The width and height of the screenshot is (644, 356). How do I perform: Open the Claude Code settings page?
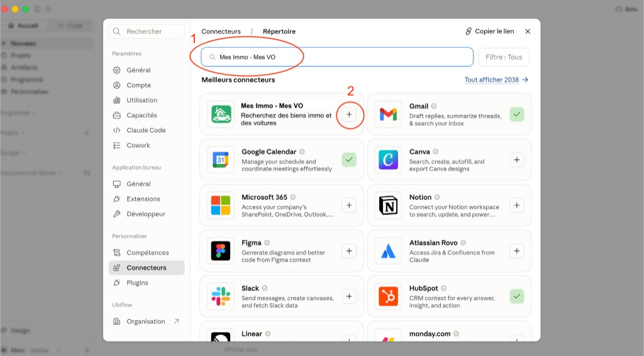pos(147,130)
